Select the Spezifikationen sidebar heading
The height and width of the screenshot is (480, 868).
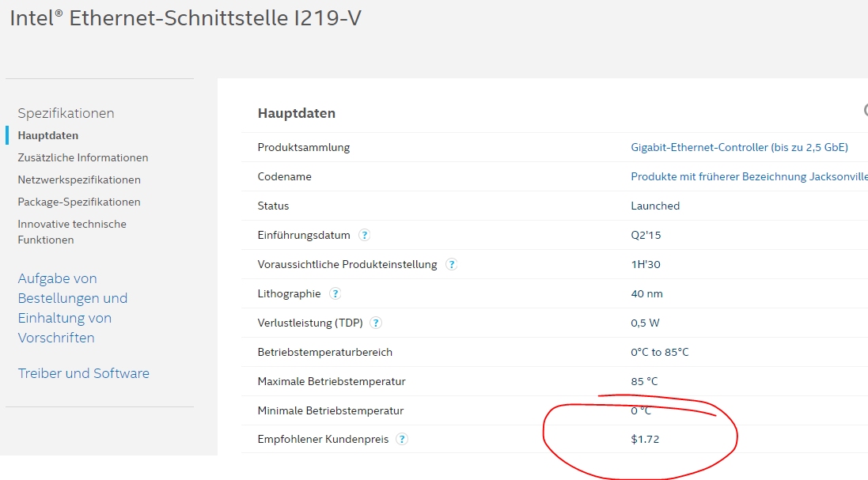66,113
